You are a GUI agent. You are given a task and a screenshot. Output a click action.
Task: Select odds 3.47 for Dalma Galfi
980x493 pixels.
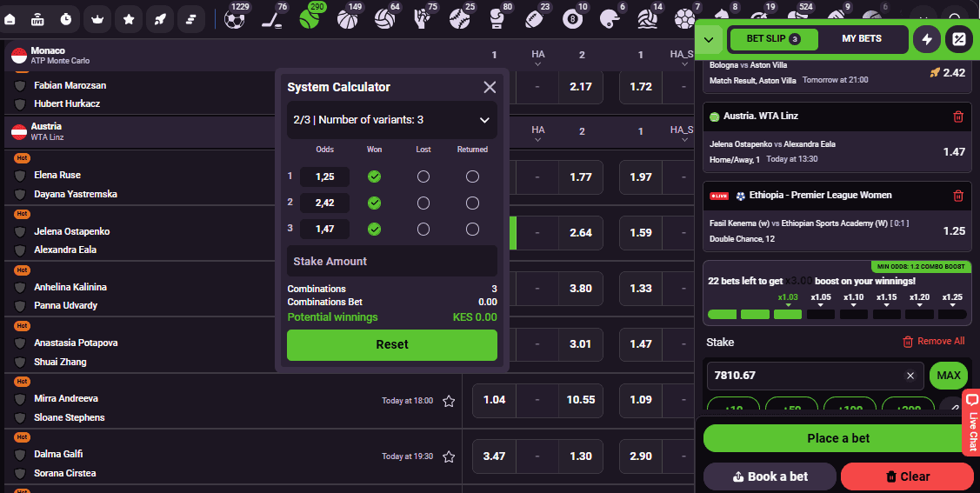coord(495,456)
